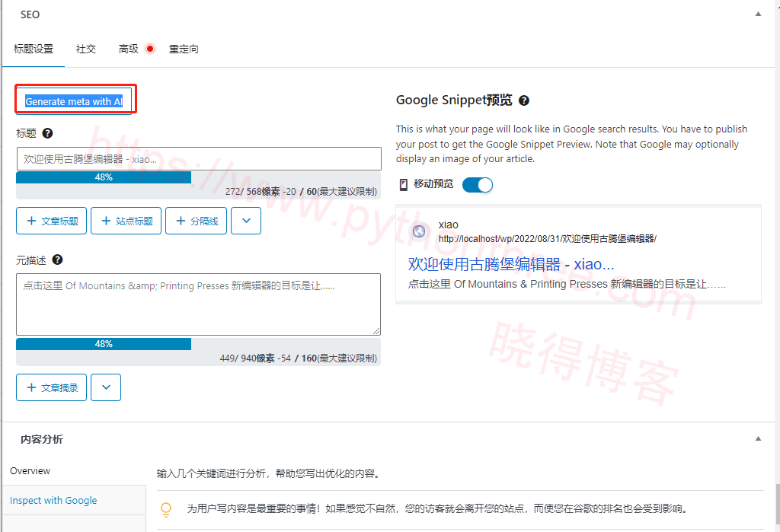Click the mobile phone icon beside 移动预览
Image resolution: width=780 pixels, height=532 pixels.
click(x=404, y=185)
